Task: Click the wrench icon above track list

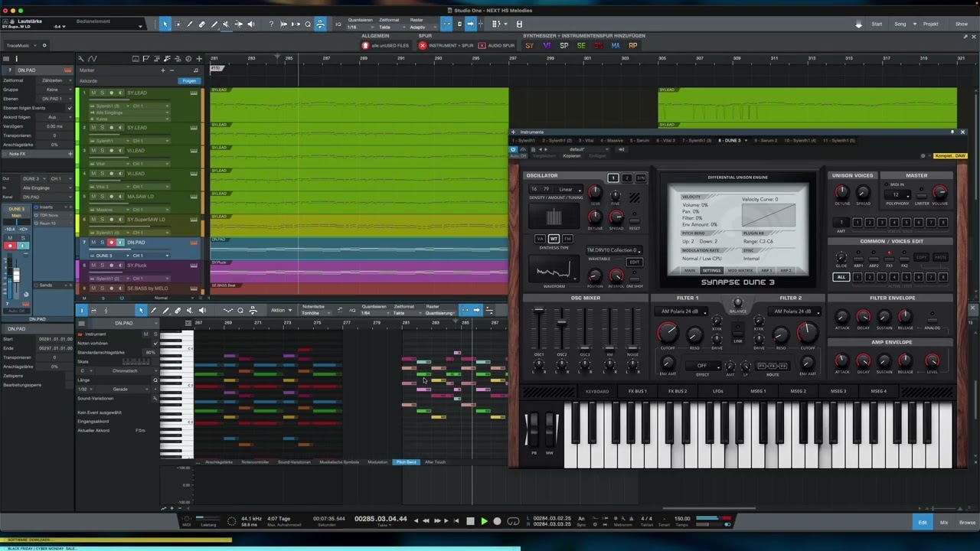Action: coord(81,58)
